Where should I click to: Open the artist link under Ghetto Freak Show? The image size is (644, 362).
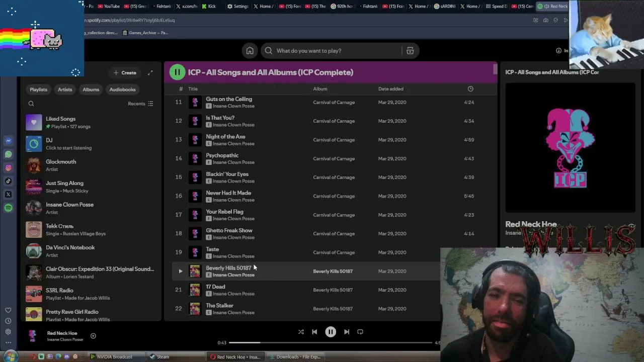[233, 237]
